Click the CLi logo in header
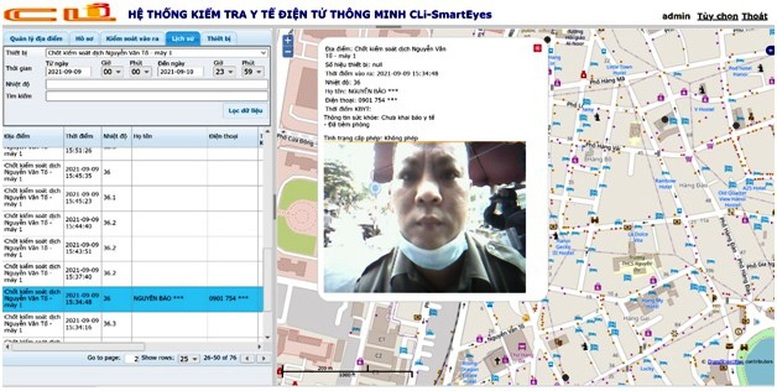The height and width of the screenshot is (391, 777). coord(60,13)
